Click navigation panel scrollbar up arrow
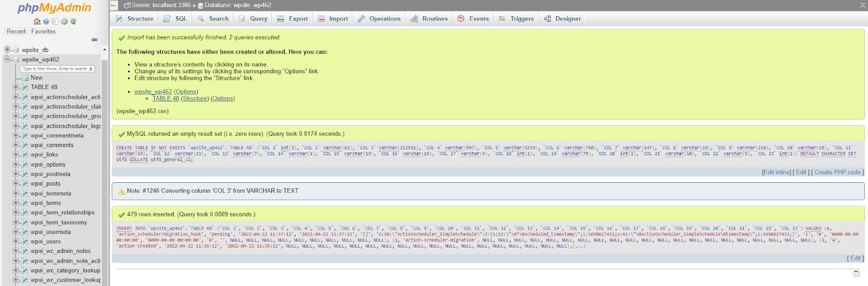This screenshot has width=868, height=286. click(x=104, y=49)
